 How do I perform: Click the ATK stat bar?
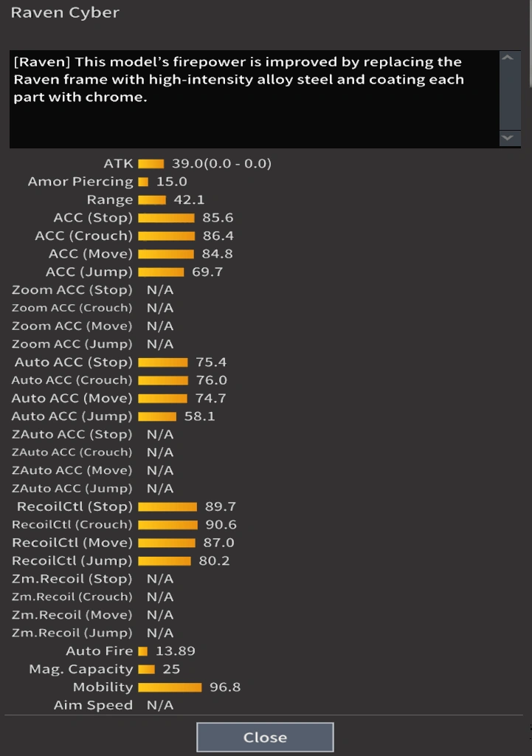point(151,164)
